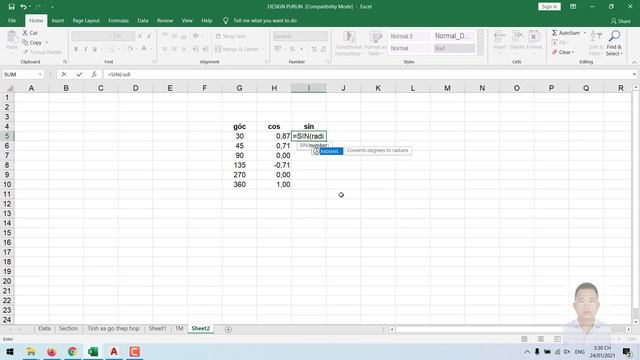Open the File tab

click(12, 20)
